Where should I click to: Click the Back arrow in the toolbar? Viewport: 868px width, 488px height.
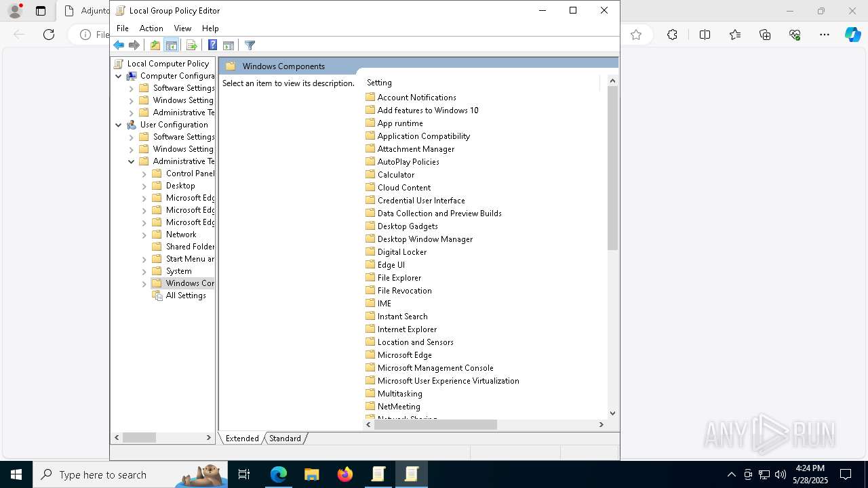pyautogui.click(x=119, y=45)
